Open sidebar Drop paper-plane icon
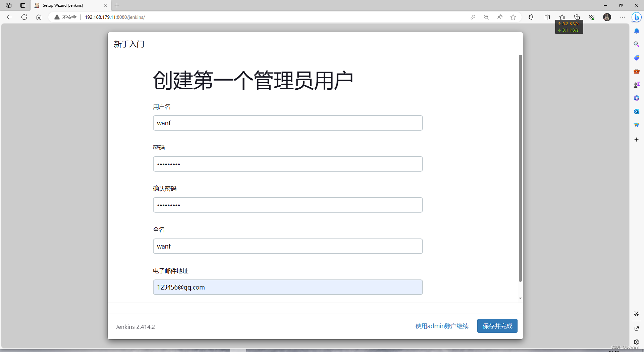Image resolution: width=644 pixels, height=352 pixels. coord(636,125)
